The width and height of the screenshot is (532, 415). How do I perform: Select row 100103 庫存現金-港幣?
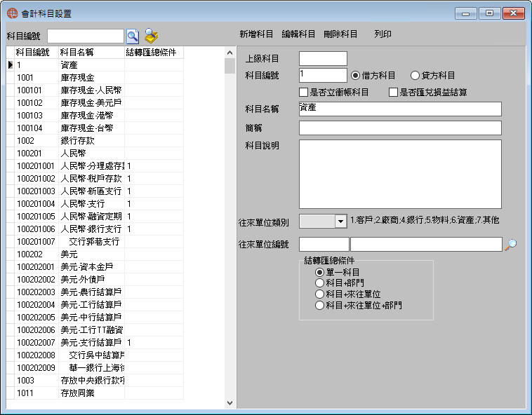coord(95,116)
